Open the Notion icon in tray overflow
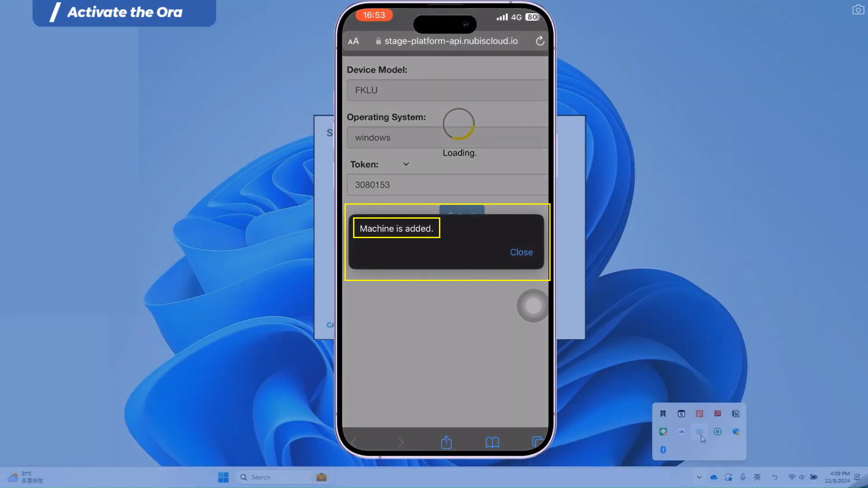This screenshot has height=488, width=868. click(736, 413)
